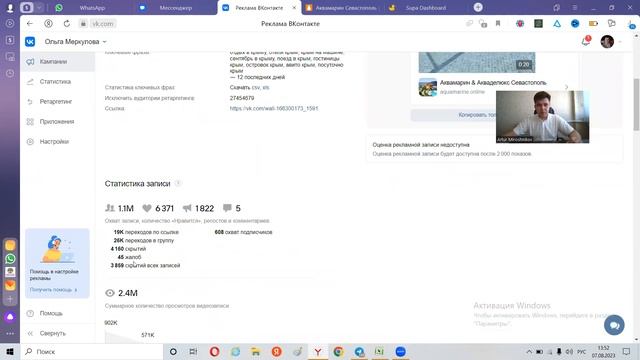640x360 pixels.
Task: Open history clock in the side panel
Action: click(10, 73)
